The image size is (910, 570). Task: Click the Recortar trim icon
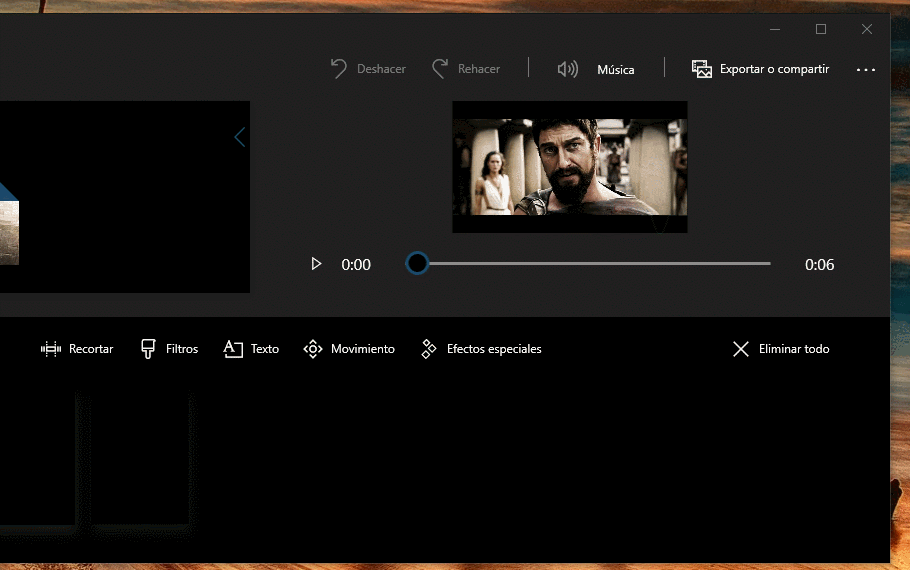[50, 349]
